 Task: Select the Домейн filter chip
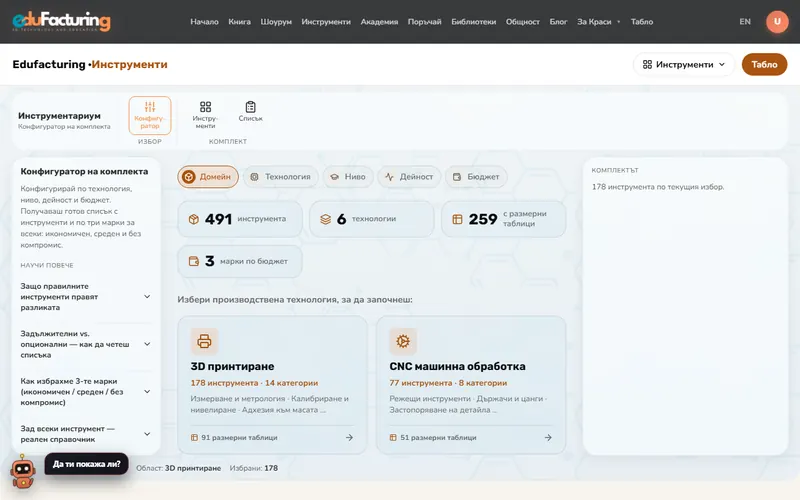click(208, 177)
